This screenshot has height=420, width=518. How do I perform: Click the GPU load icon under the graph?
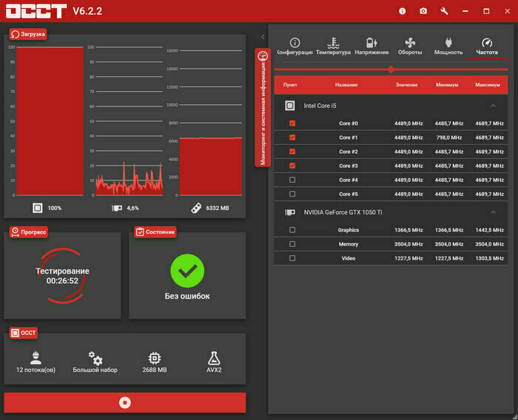click(x=117, y=208)
